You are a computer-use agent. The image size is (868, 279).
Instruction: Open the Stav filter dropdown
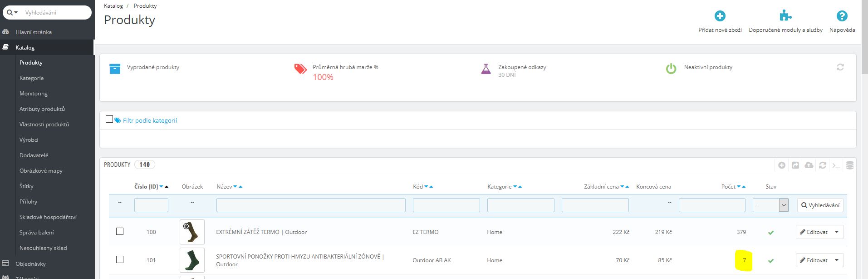coord(770,205)
